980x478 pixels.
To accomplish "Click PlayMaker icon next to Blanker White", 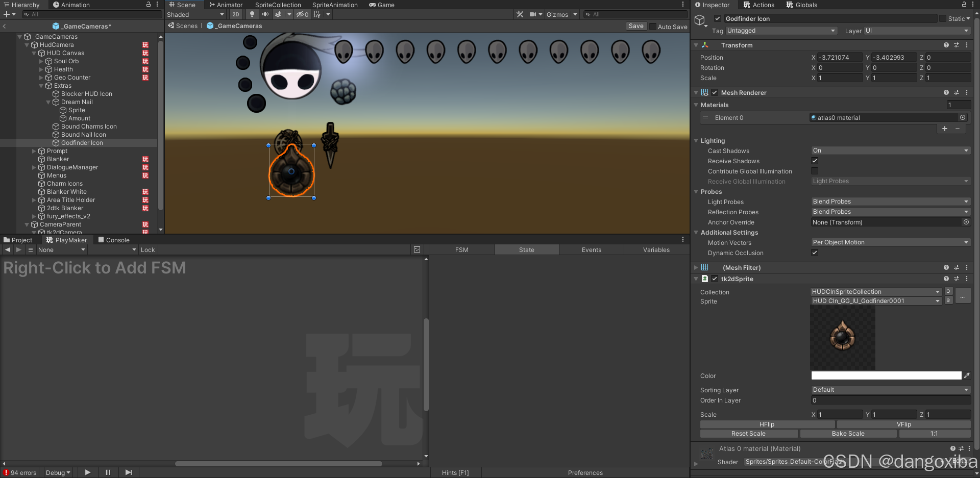I will click(145, 192).
